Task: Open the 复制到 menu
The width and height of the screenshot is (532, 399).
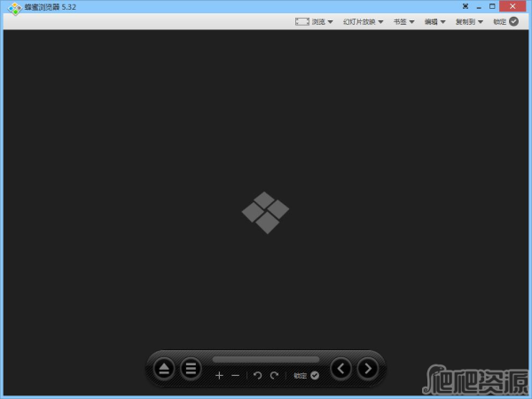Action: pyautogui.click(x=469, y=21)
